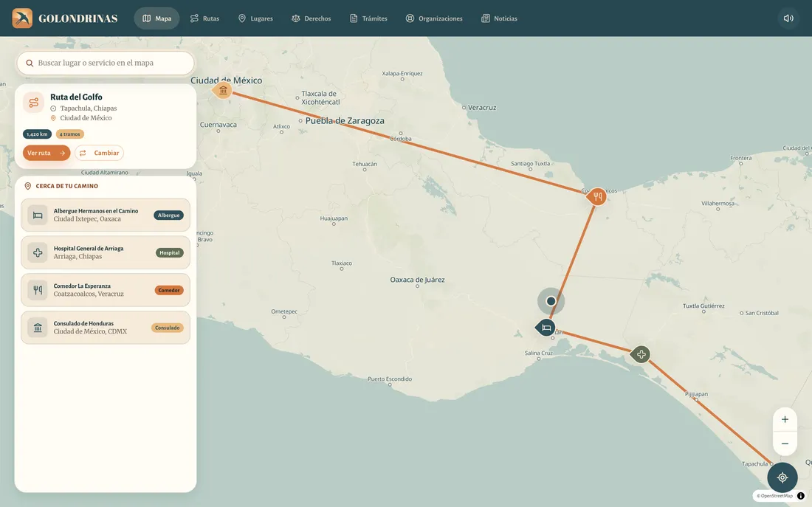
Task: Click the Veracruz city label on map
Action: click(482, 108)
